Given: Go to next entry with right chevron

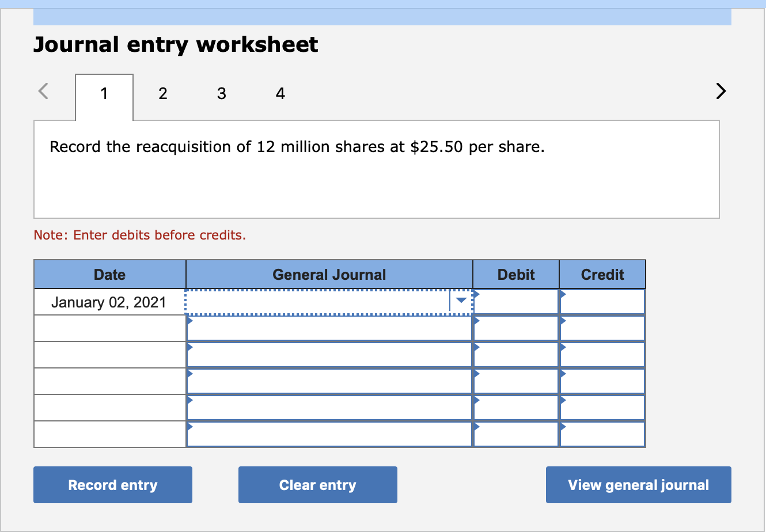Looking at the screenshot, I should point(721,91).
